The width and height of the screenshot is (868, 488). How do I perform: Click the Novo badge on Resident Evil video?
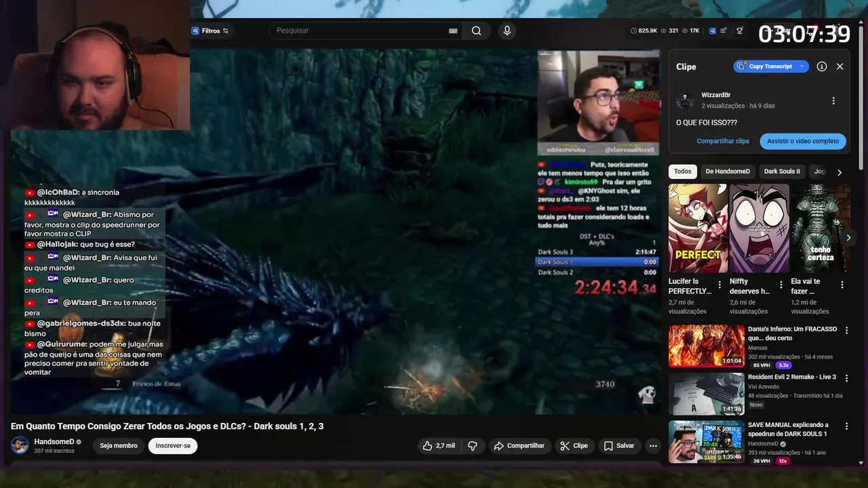[x=756, y=405]
